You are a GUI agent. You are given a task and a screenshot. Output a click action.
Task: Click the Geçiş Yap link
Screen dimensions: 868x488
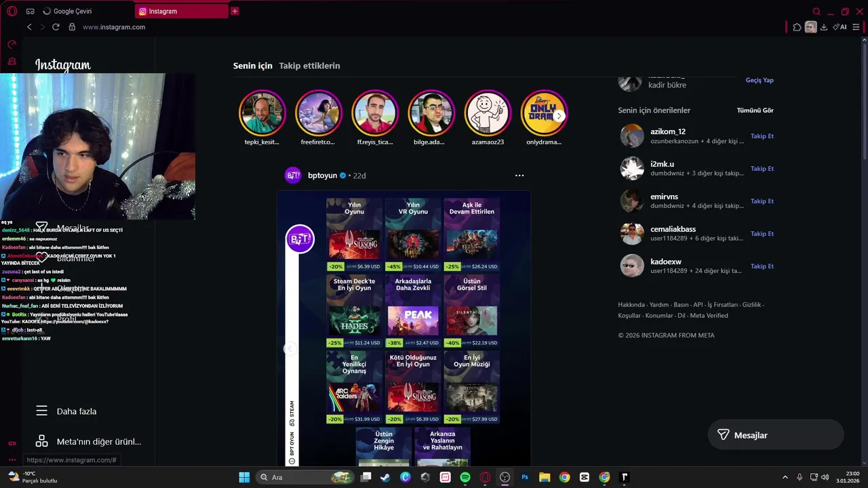pos(759,80)
